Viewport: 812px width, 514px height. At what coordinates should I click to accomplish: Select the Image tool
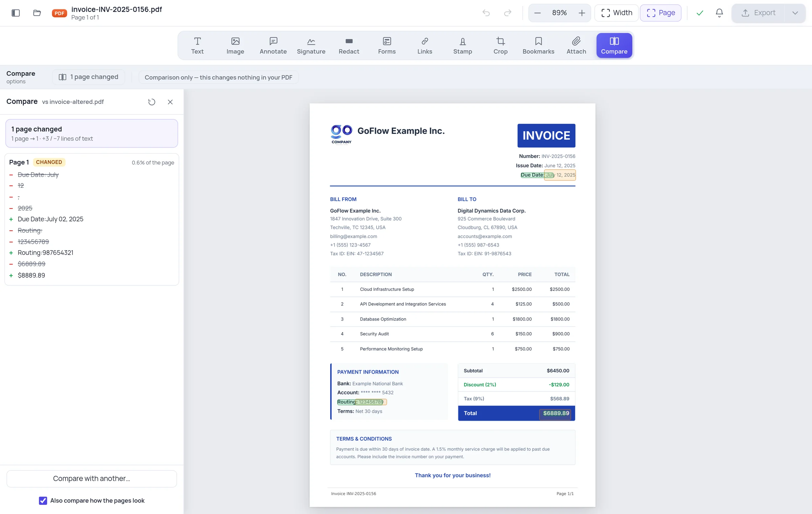pyautogui.click(x=235, y=45)
